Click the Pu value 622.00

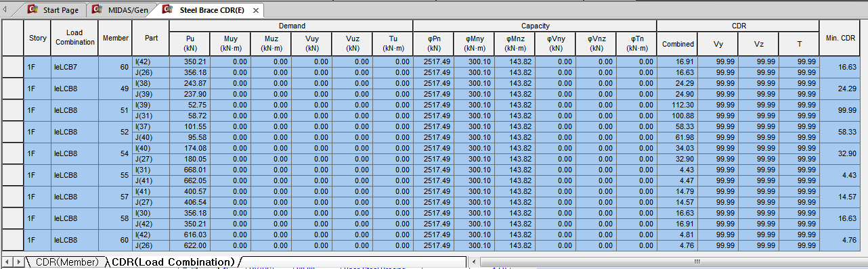click(190, 245)
